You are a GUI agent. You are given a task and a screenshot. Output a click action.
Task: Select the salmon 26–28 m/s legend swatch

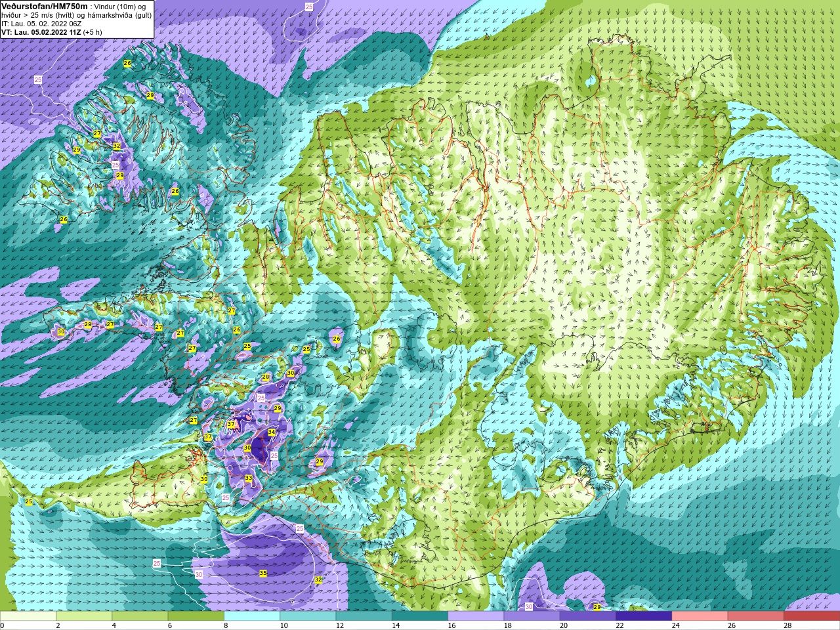(x=755, y=616)
